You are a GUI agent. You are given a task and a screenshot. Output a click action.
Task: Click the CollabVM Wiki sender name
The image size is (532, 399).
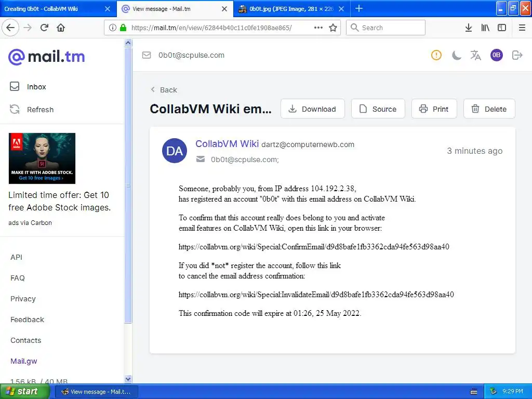click(x=227, y=144)
